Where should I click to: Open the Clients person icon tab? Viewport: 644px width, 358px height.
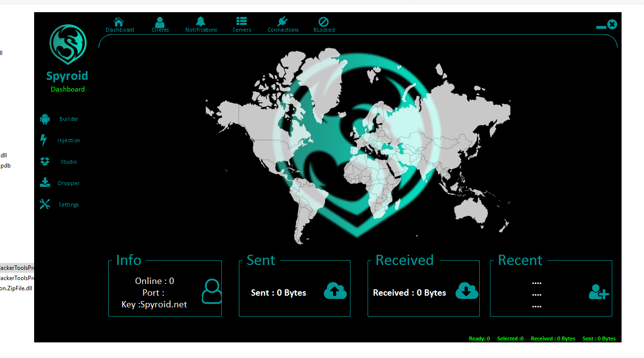(160, 22)
